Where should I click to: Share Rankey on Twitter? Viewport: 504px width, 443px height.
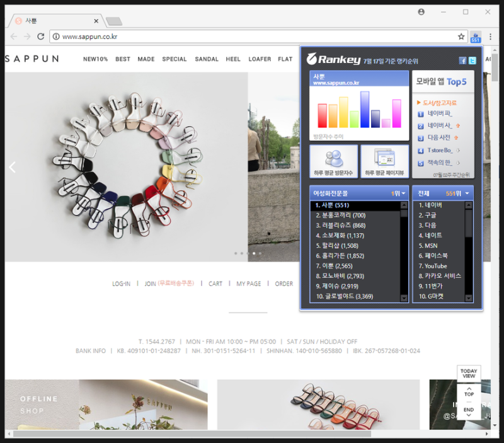pyautogui.click(x=472, y=60)
